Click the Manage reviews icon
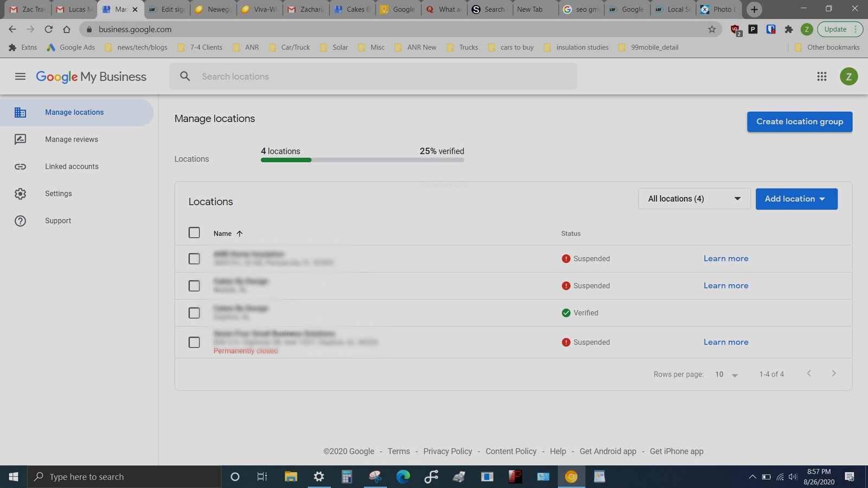The image size is (868, 488). click(x=20, y=139)
